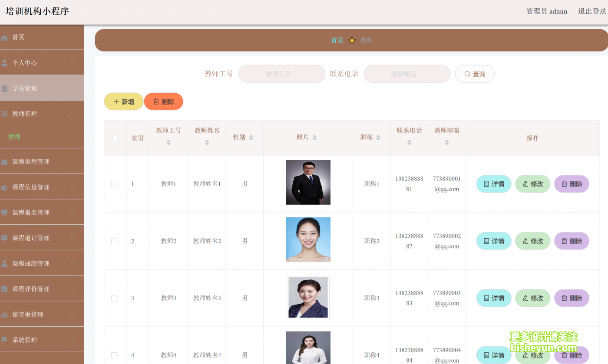Image resolution: width=608 pixels, height=364 pixels.
Task: Open the 首页 sidebar menu item
Action: [x=42, y=37]
